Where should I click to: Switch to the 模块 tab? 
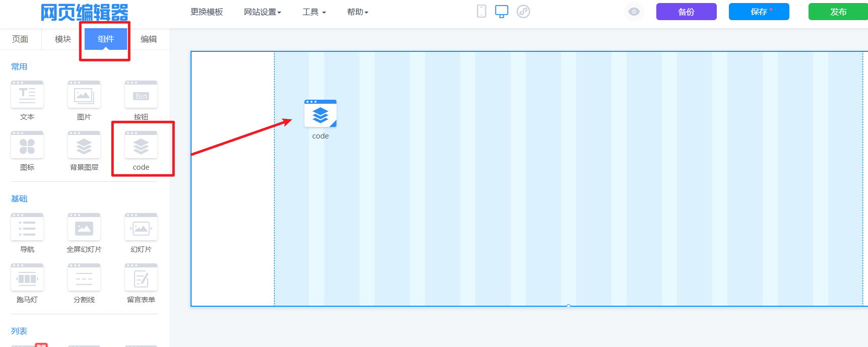click(x=63, y=39)
